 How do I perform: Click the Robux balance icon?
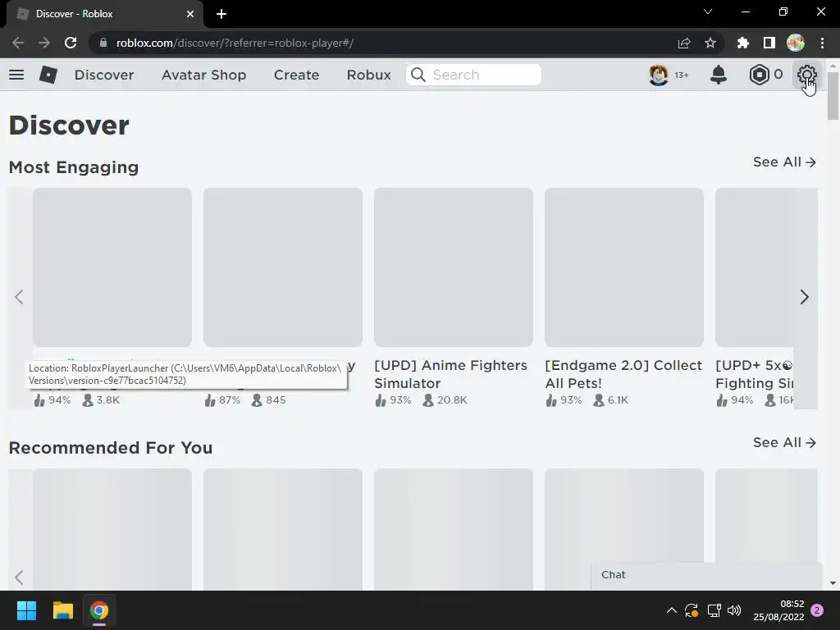[x=759, y=75]
